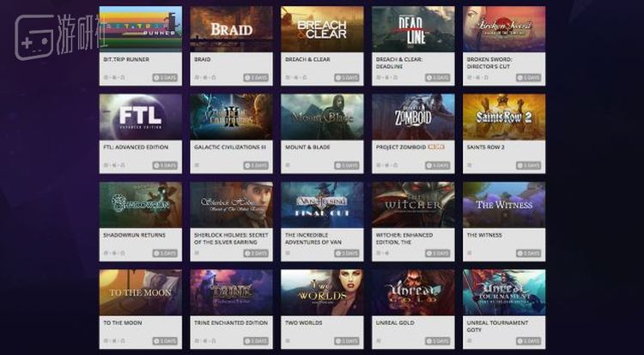This screenshot has height=355, width=644.
Task: Click the 3 DAYS badge on Unreal Gold
Action: click(438, 341)
